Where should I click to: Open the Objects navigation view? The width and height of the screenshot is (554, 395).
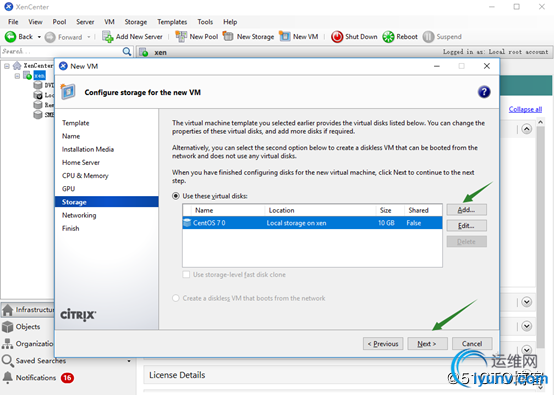pos(28,327)
